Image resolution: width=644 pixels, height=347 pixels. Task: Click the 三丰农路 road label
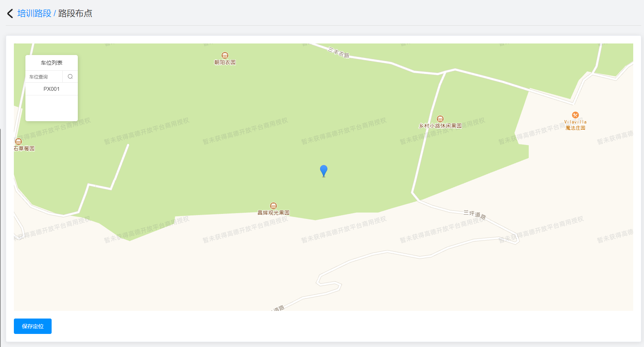click(339, 52)
